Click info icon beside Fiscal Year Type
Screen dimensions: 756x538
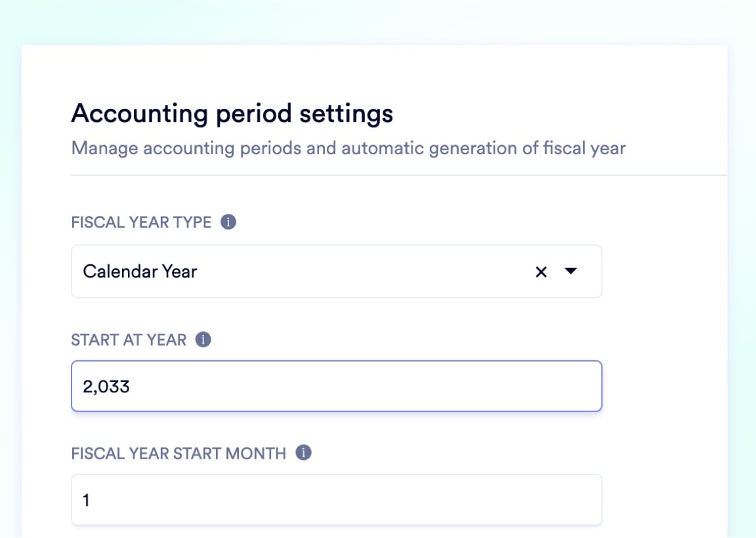click(228, 222)
